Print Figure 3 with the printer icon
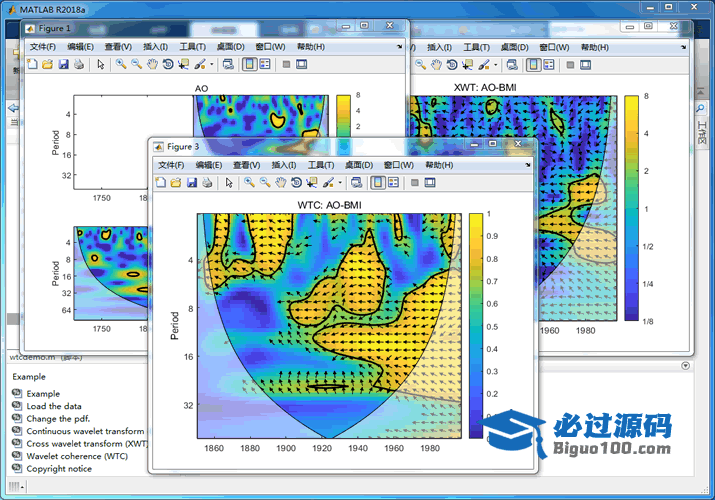 point(207,183)
